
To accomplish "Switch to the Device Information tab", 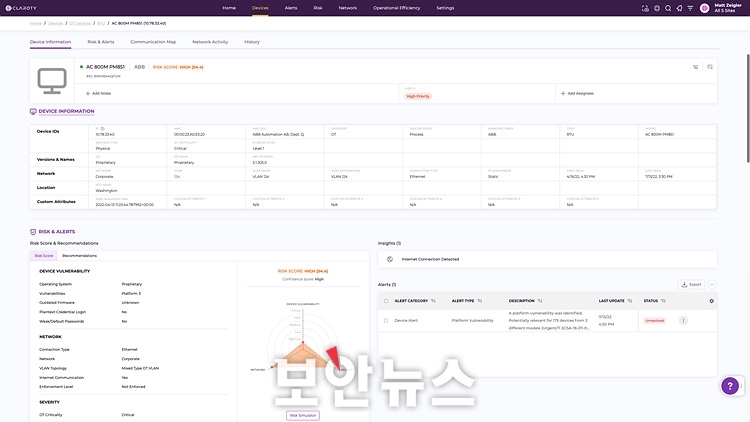I will click(50, 42).
